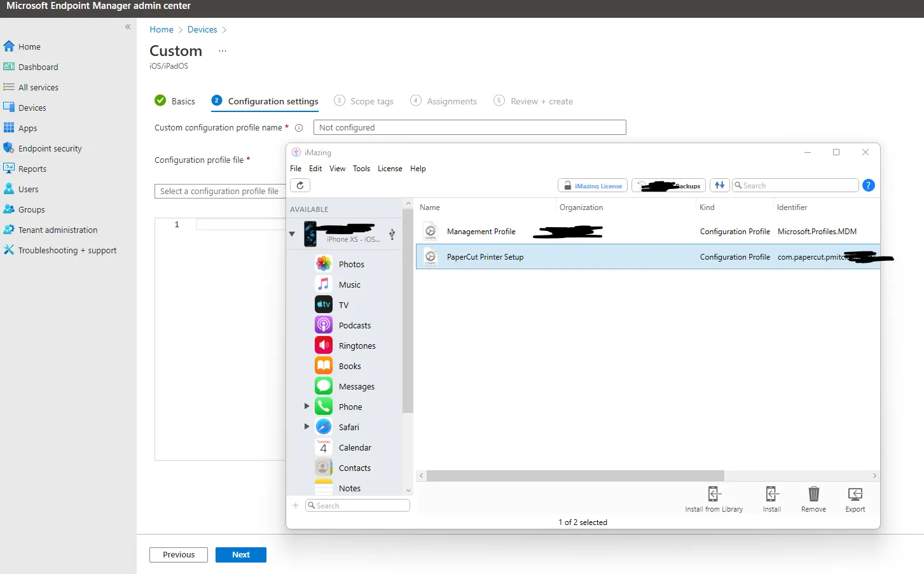Screen dimensions: 924x574
Task: Open the iMazing Help menu
Action: (x=418, y=169)
